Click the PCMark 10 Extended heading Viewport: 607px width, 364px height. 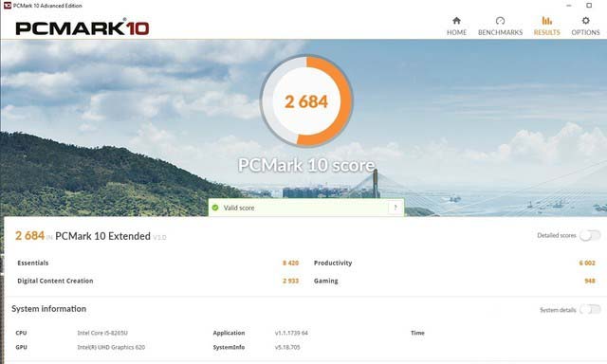tap(102, 236)
